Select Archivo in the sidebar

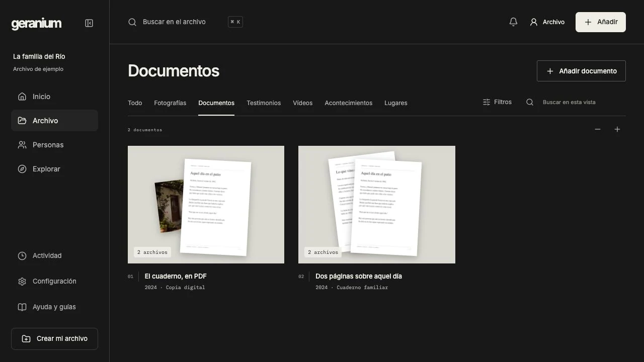point(54,121)
